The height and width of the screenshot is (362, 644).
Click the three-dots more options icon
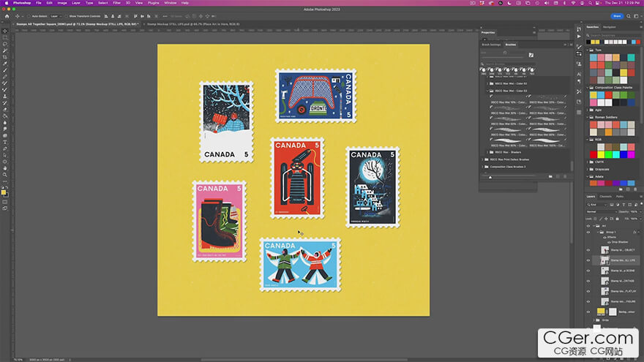click(x=165, y=16)
